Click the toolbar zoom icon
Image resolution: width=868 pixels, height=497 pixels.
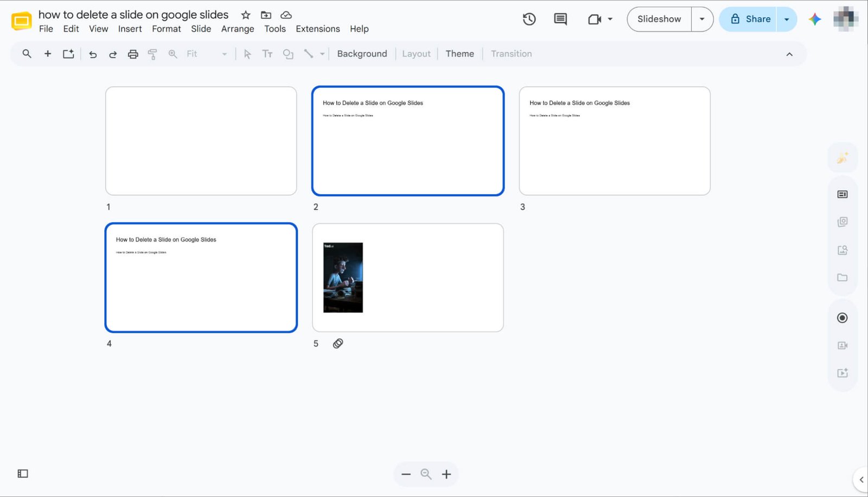tap(173, 54)
